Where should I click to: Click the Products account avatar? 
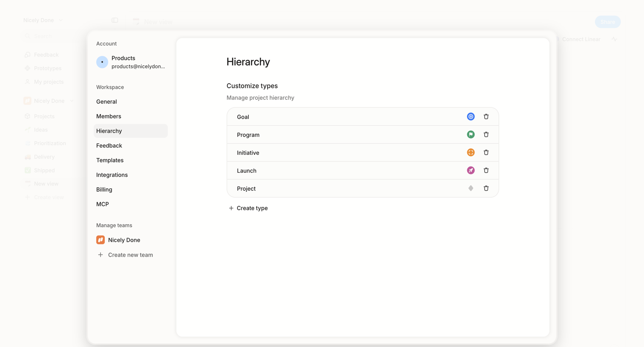[102, 62]
